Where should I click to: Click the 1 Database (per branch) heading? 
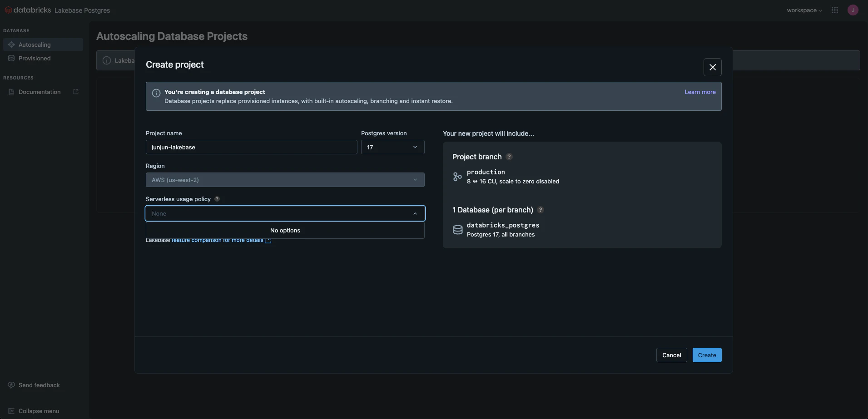(493, 210)
